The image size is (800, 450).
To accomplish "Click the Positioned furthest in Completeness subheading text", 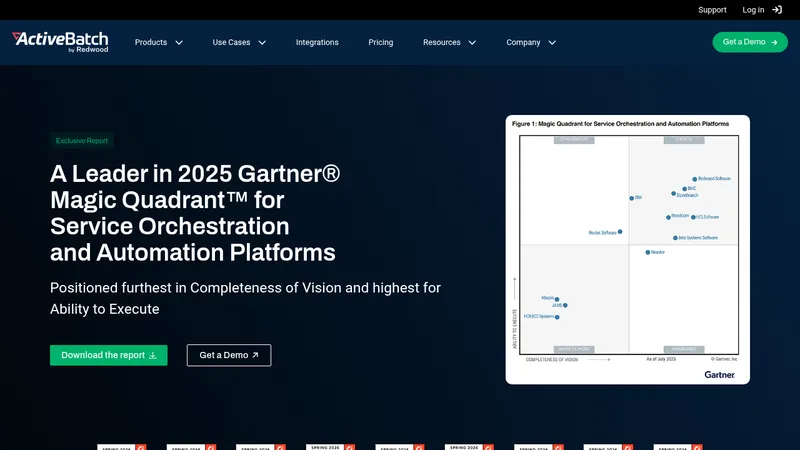I will pyautogui.click(x=245, y=298).
